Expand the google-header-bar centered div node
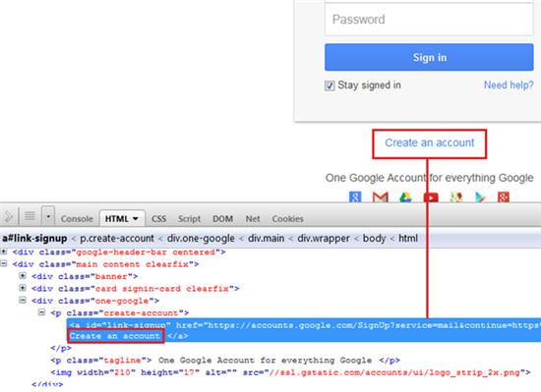The image size is (541, 392). [x=4, y=252]
